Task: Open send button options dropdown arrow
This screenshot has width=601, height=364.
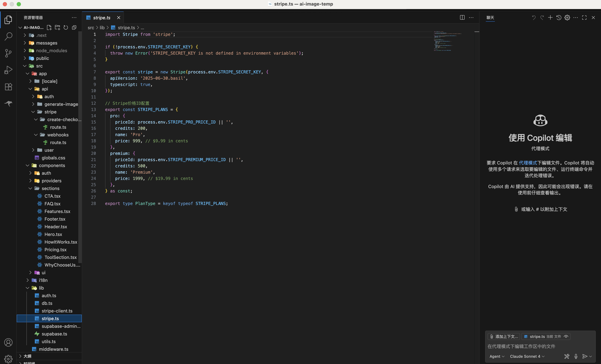Action: coord(591,357)
